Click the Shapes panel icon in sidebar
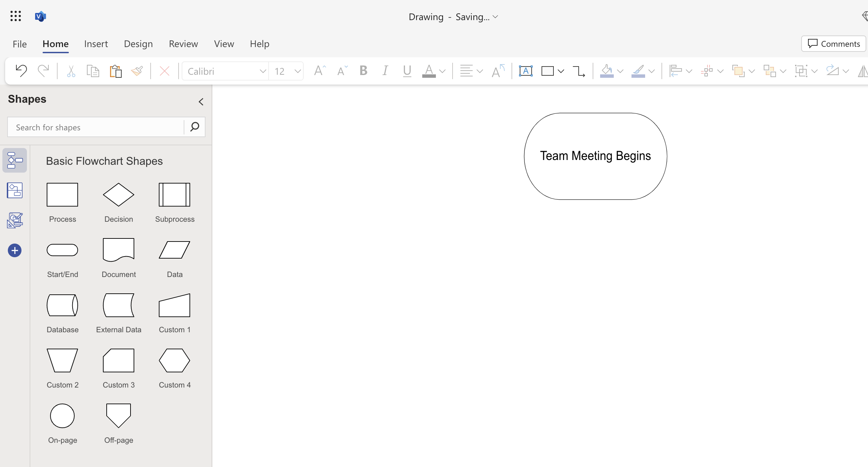The height and width of the screenshot is (467, 868). tap(15, 160)
